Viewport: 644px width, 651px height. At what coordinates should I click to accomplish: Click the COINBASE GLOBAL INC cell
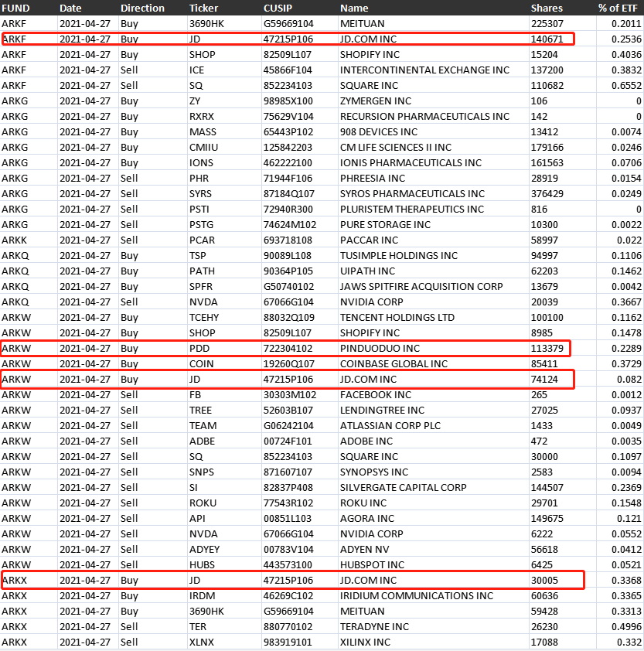[x=394, y=363]
